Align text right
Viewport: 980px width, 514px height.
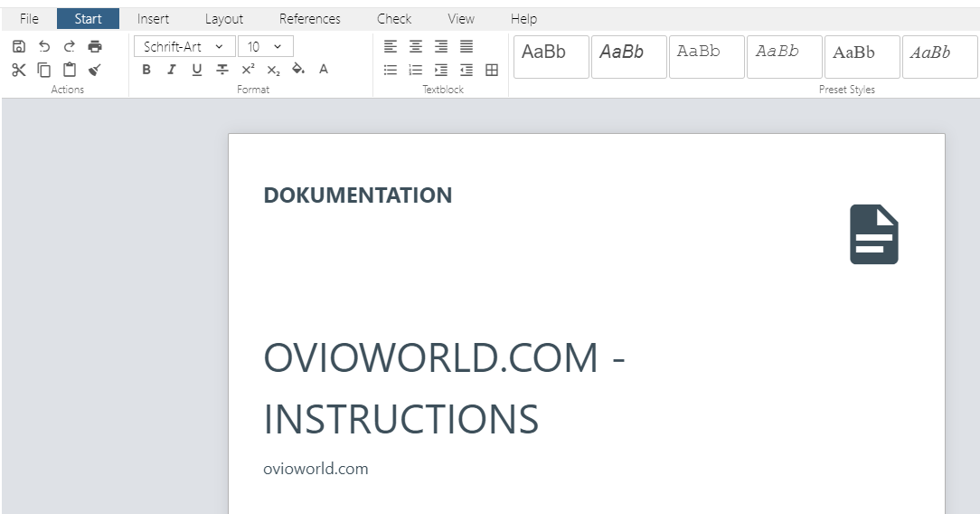click(441, 46)
